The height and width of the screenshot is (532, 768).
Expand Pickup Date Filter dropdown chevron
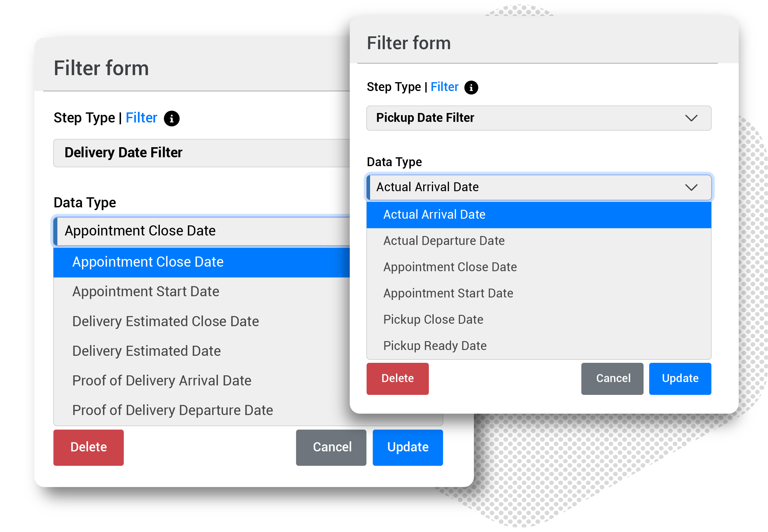click(691, 118)
